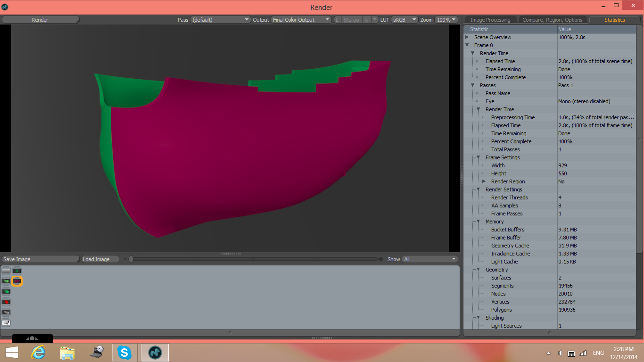Open Internet Explorer from the taskbar
644x362 pixels.
(38, 352)
